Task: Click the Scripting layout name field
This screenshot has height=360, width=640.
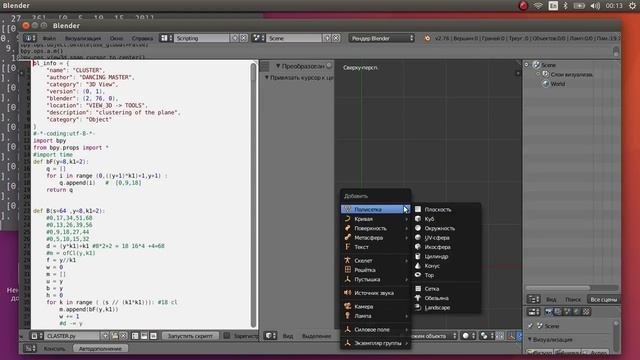Action: coord(202,38)
